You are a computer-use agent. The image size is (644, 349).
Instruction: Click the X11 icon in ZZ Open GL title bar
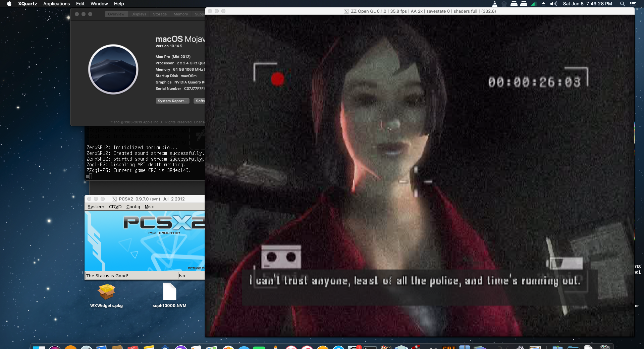click(346, 11)
